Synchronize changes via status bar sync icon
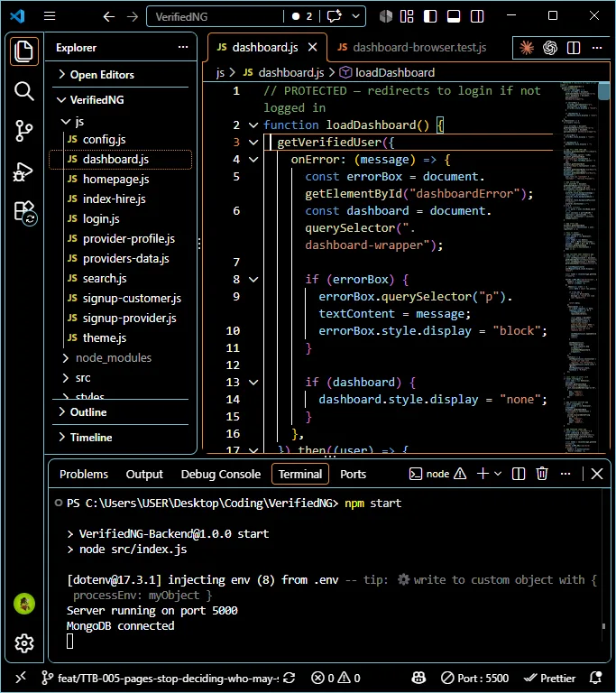616x693 pixels. (x=289, y=678)
